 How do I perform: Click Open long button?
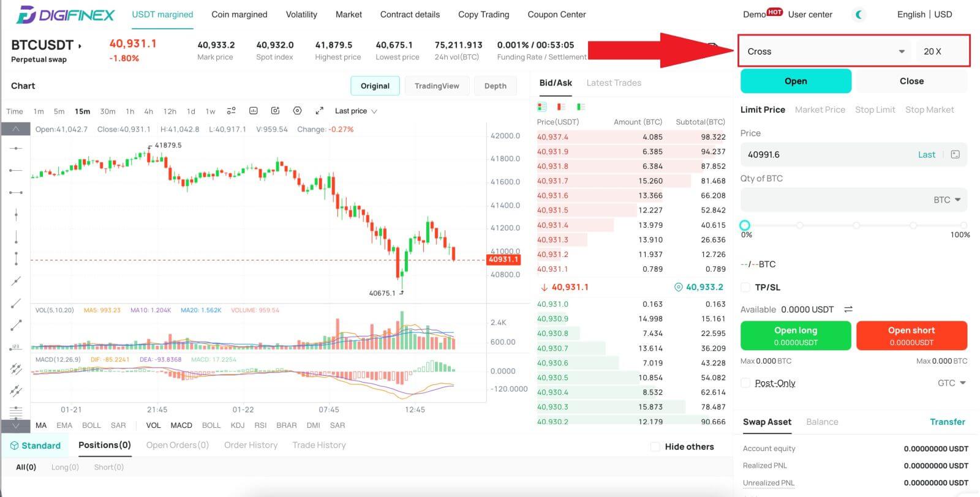tap(796, 335)
